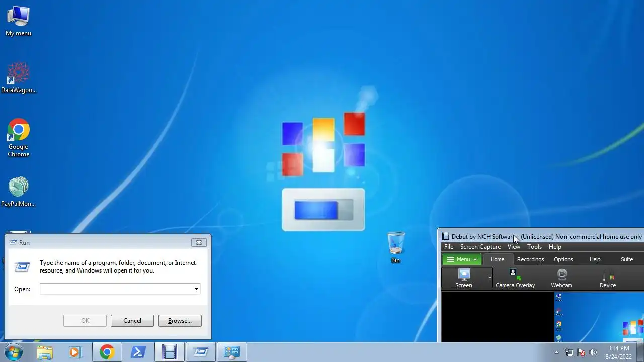Switch to Debut's Recordings tab
Screen dimensions: 644x362
(531, 259)
